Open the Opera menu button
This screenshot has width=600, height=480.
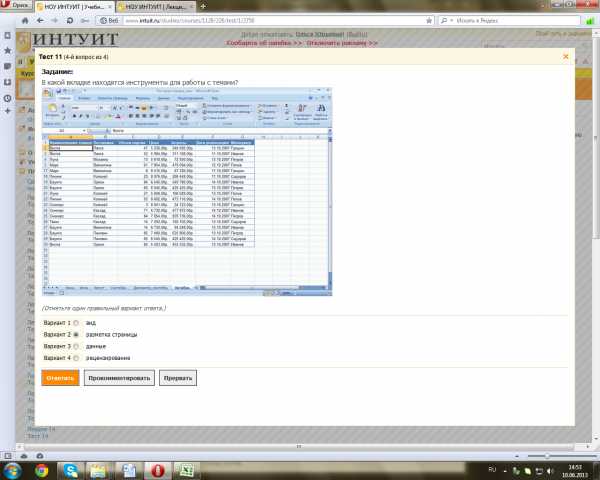pyautogui.click(x=16, y=5)
